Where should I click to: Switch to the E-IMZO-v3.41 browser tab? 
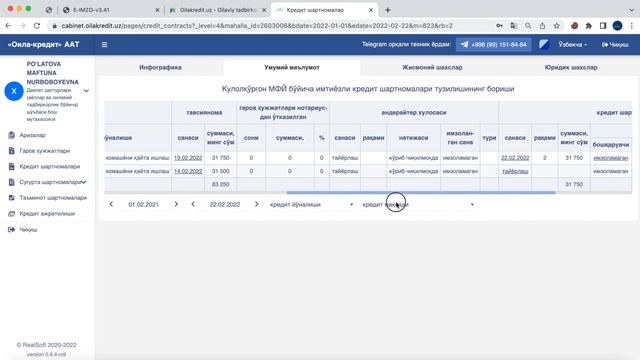(110, 10)
